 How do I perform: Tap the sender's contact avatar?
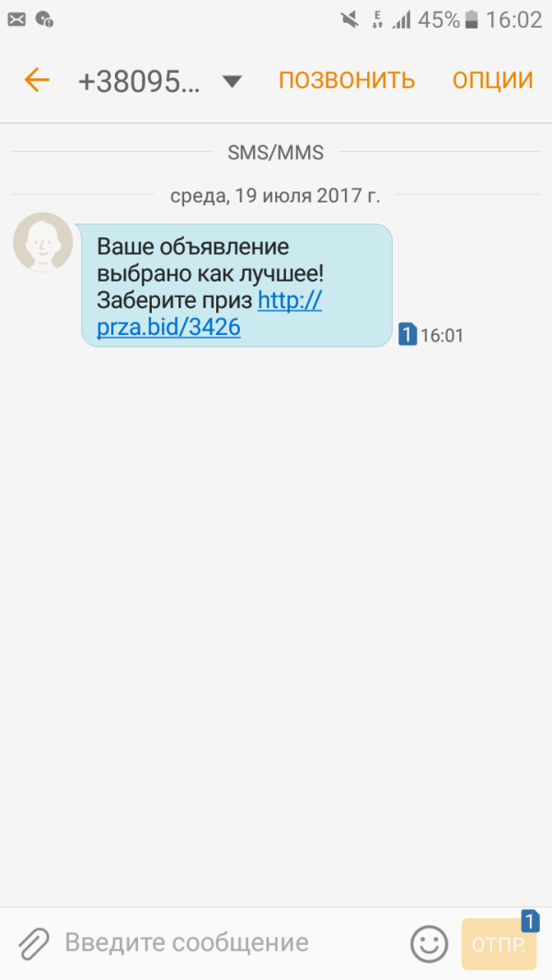tap(42, 242)
